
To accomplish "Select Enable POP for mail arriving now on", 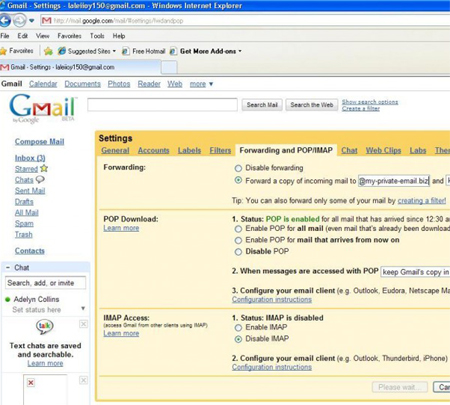I will click(x=238, y=240).
